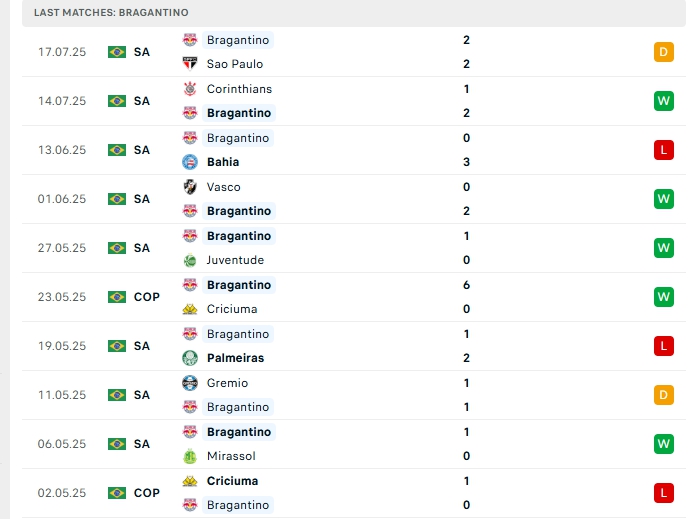Image resolution: width=698 pixels, height=519 pixels.
Task: Open the Vasco team name link
Action: pyautogui.click(x=224, y=187)
